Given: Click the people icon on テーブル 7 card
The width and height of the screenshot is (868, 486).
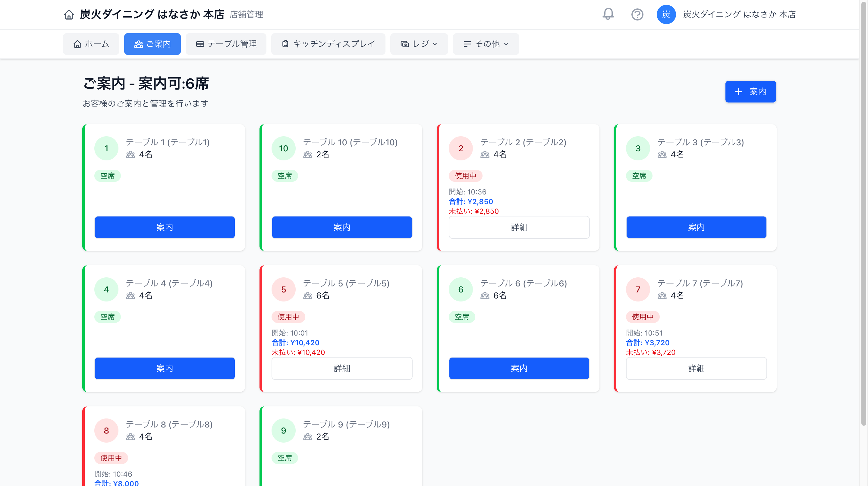Looking at the screenshot, I should pos(662,296).
